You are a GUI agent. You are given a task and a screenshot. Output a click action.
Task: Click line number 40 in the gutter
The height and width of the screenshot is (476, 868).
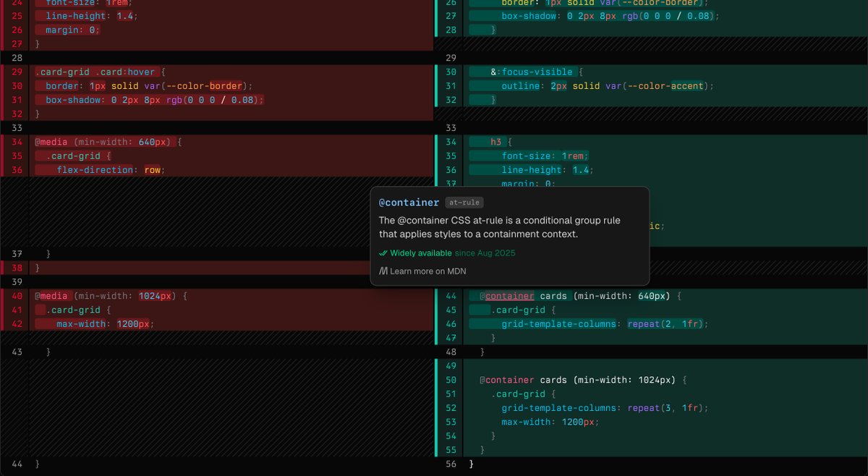click(x=17, y=296)
